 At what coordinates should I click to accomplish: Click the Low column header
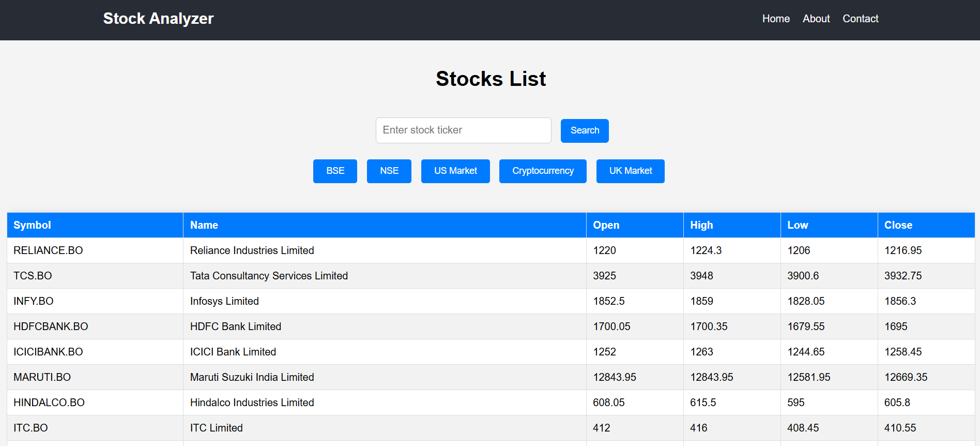[x=829, y=225]
